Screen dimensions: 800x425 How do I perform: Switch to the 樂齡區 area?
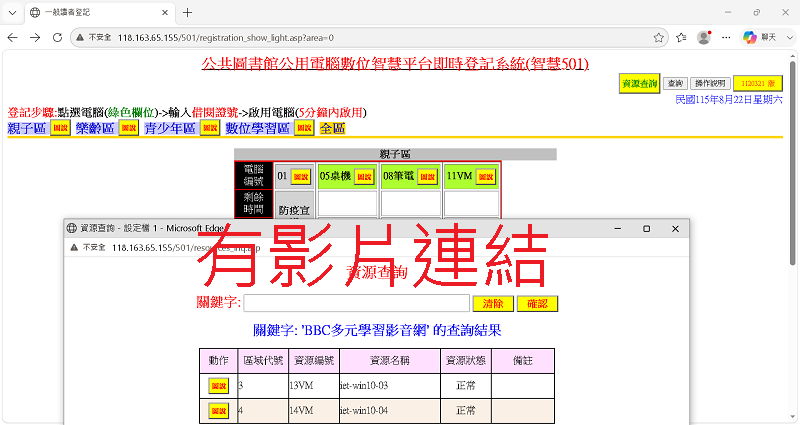click(x=95, y=129)
